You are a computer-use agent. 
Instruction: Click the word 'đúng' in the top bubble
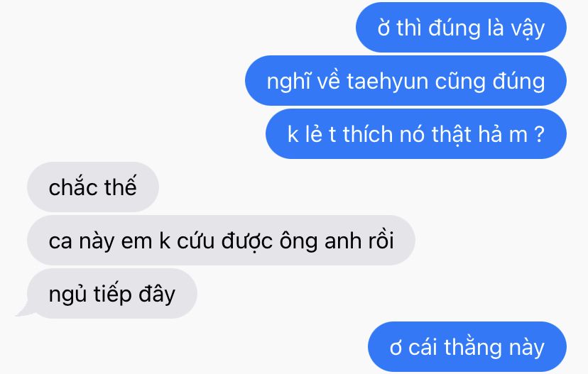click(454, 28)
